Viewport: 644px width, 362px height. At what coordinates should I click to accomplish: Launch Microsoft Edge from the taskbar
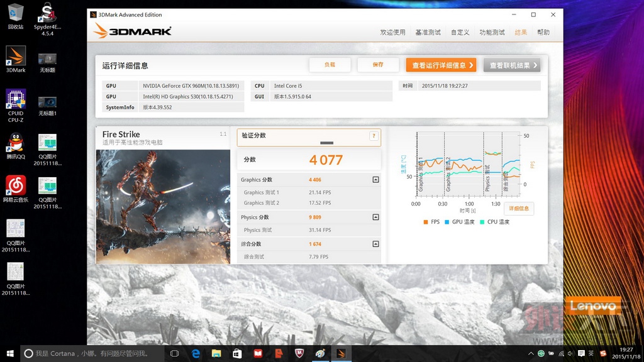coord(196,353)
